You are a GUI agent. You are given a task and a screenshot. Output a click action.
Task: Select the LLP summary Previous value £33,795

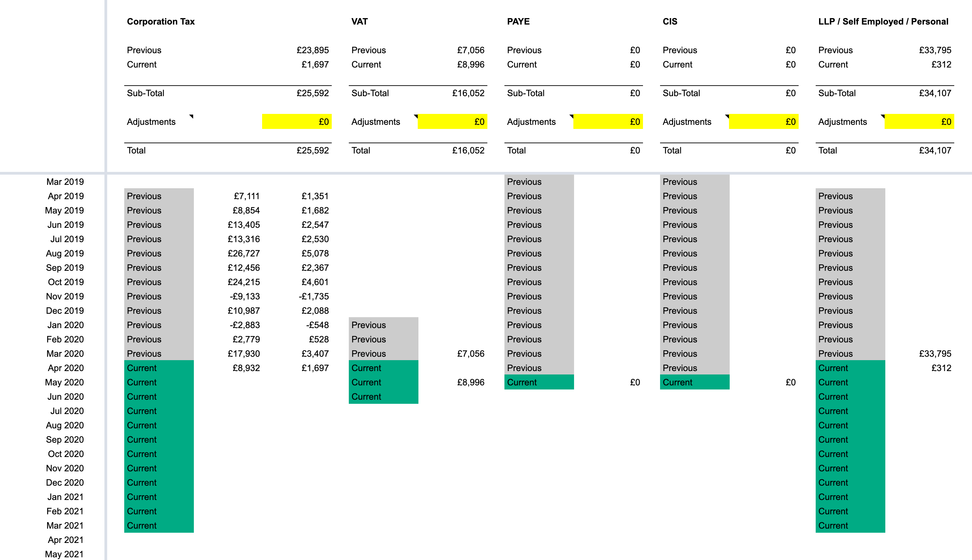tap(935, 50)
